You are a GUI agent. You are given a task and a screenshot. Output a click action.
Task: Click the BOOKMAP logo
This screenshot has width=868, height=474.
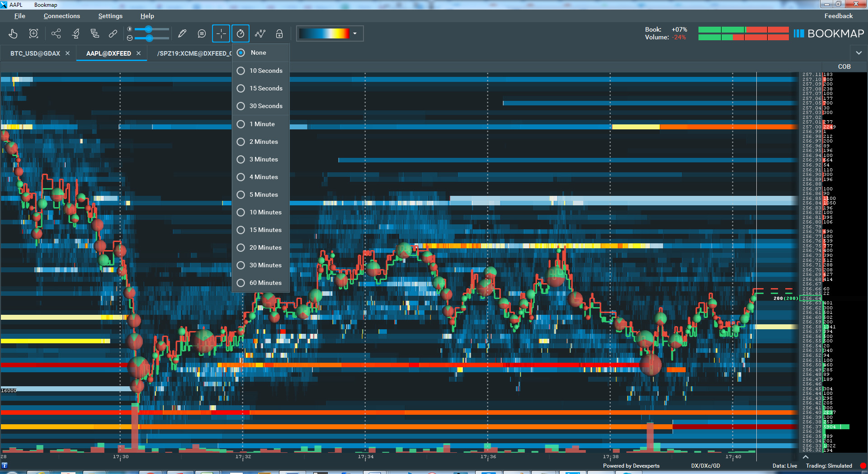click(829, 33)
